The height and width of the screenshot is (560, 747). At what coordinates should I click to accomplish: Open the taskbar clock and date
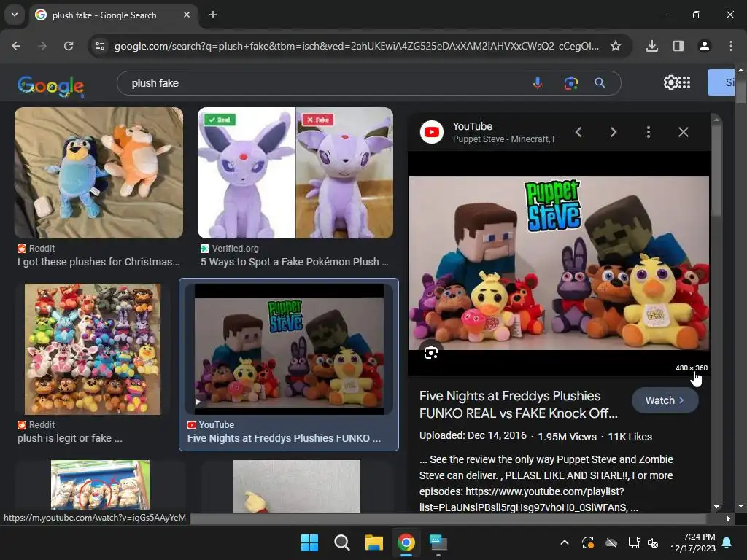tap(693, 542)
